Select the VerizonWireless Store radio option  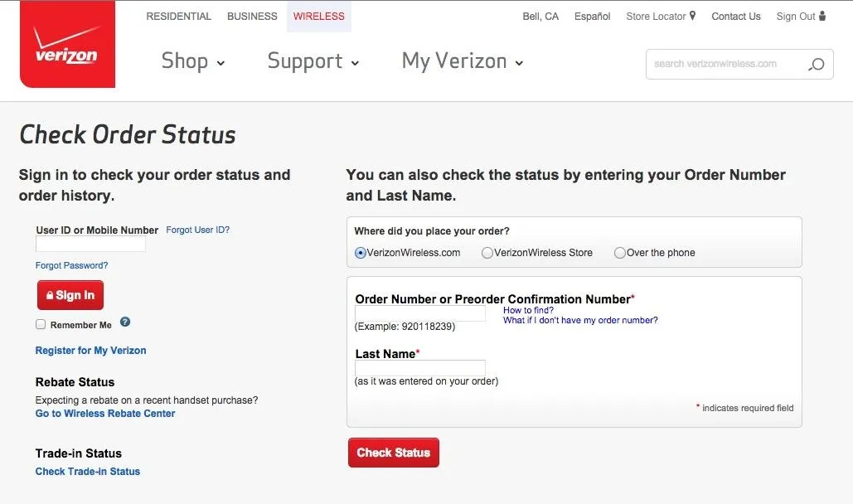point(487,253)
